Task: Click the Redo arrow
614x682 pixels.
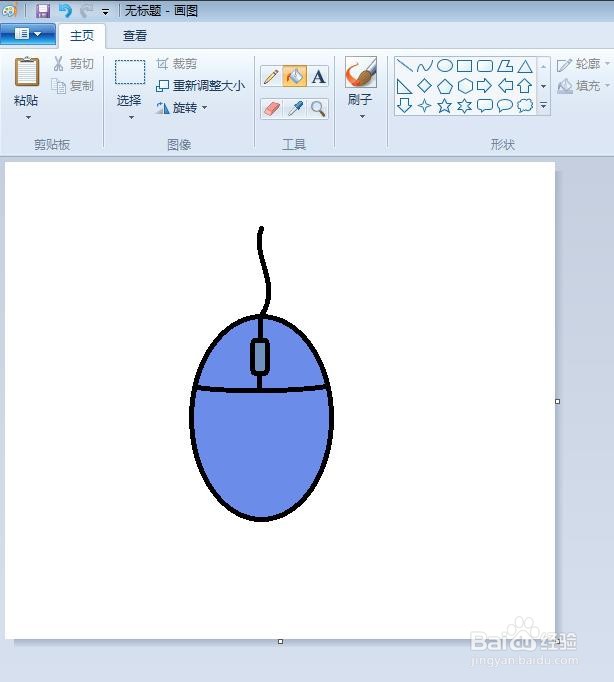Action: 87,10
